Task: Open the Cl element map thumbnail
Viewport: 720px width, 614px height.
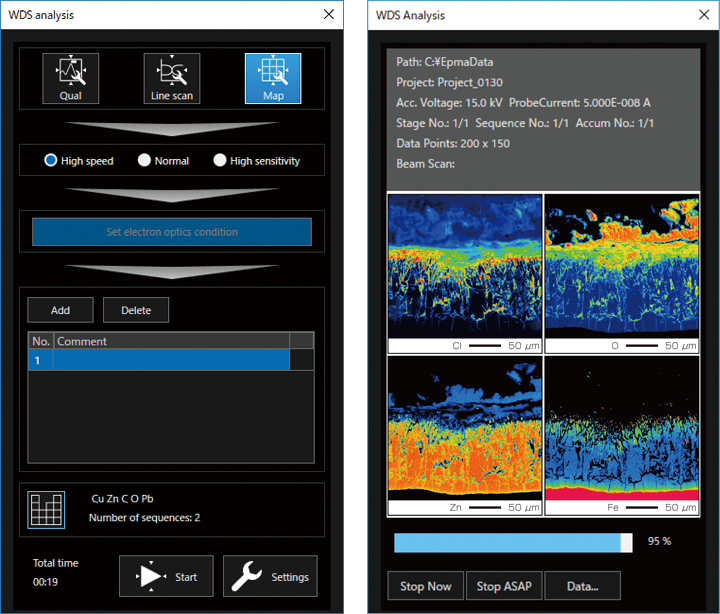Action: [x=465, y=273]
